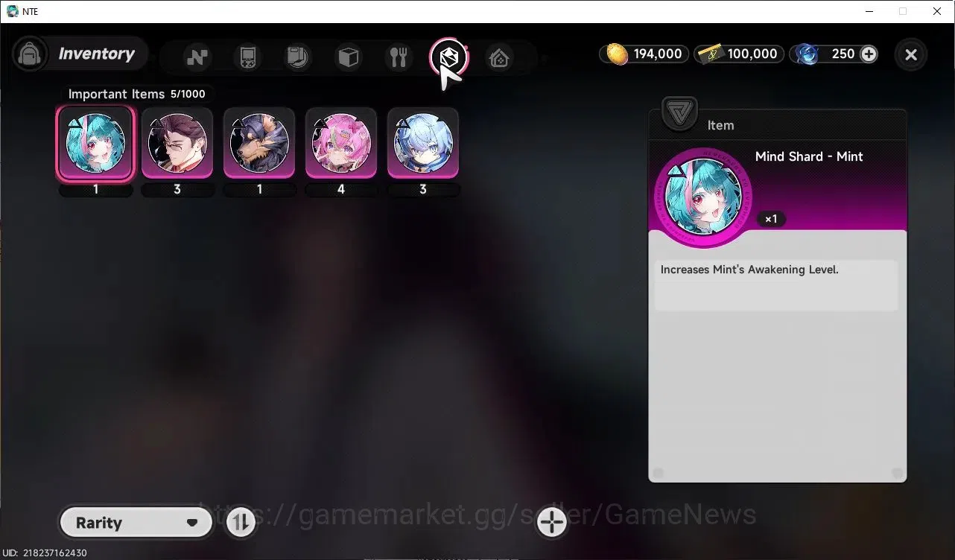Toggle the sort order arrows button
Image resolution: width=955 pixels, height=560 pixels.
click(x=241, y=523)
